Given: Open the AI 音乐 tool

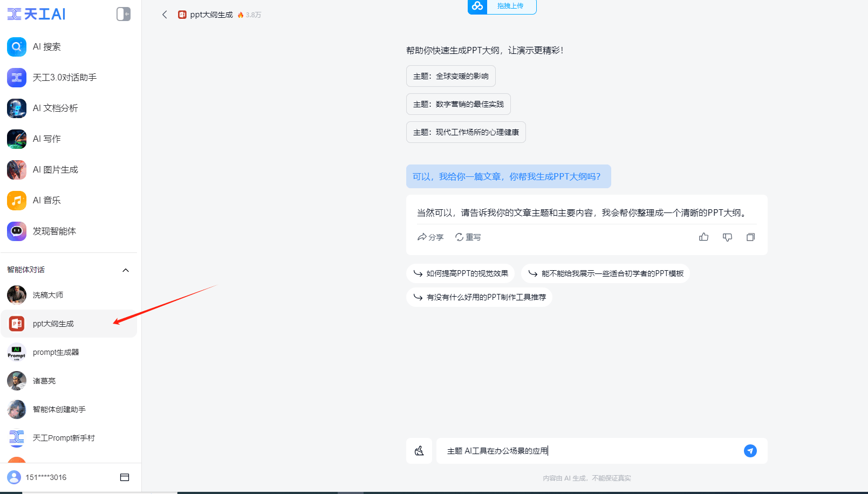Looking at the screenshot, I should pyautogui.click(x=47, y=200).
